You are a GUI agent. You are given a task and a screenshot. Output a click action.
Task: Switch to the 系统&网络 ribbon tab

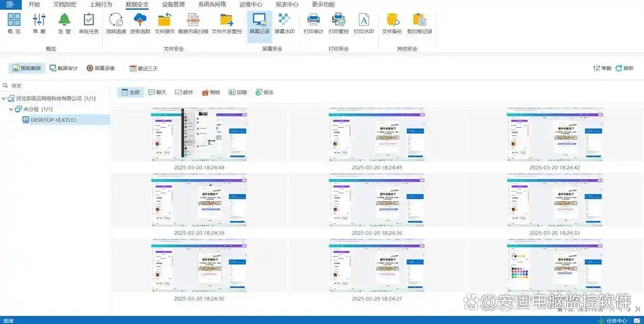point(212,4)
